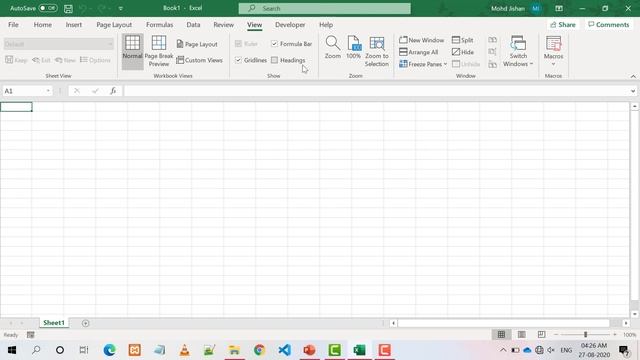640x360 pixels.
Task: Open the Help tab
Action: pyautogui.click(x=326, y=25)
